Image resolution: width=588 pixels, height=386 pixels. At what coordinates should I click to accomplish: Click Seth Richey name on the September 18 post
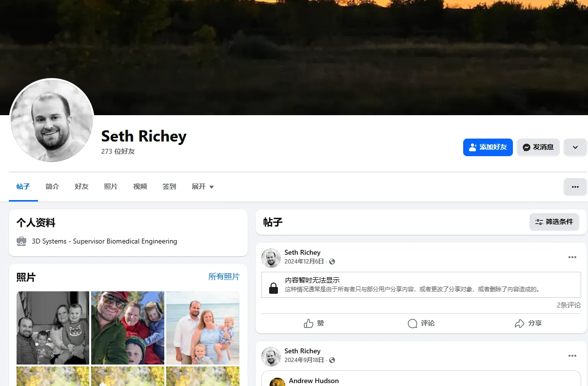click(302, 351)
